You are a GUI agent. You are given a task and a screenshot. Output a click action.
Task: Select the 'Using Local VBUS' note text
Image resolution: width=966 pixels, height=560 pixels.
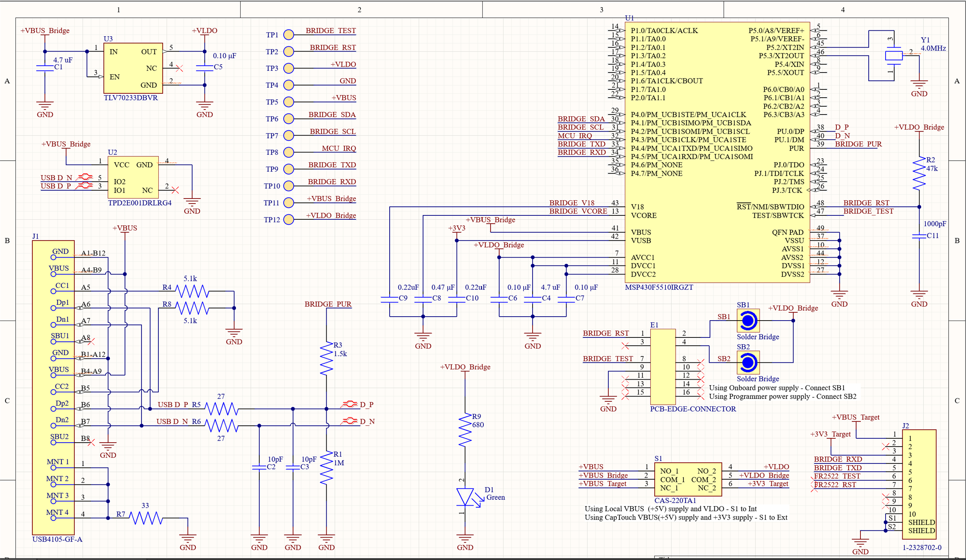click(x=671, y=509)
